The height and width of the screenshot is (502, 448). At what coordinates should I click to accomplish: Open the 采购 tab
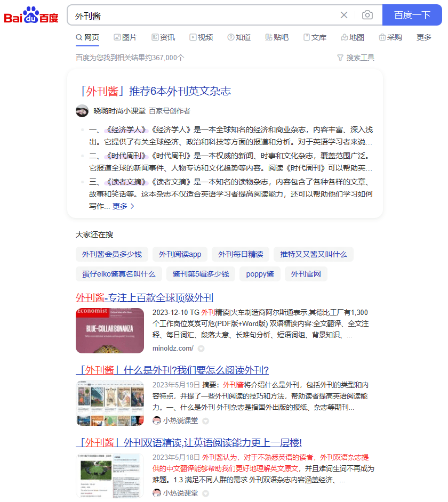pos(390,37)
